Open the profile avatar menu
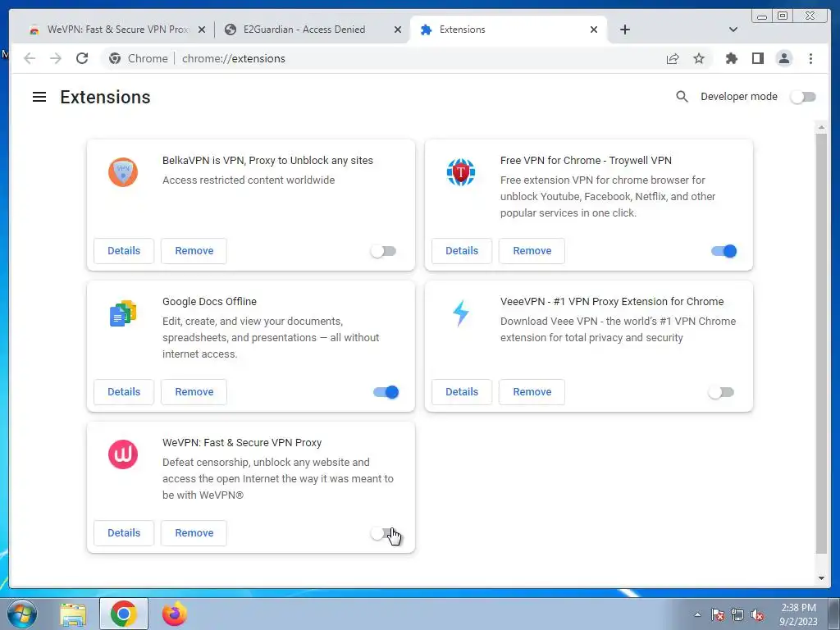The height and width of the screenshot is (630, 840). (783, 58)
